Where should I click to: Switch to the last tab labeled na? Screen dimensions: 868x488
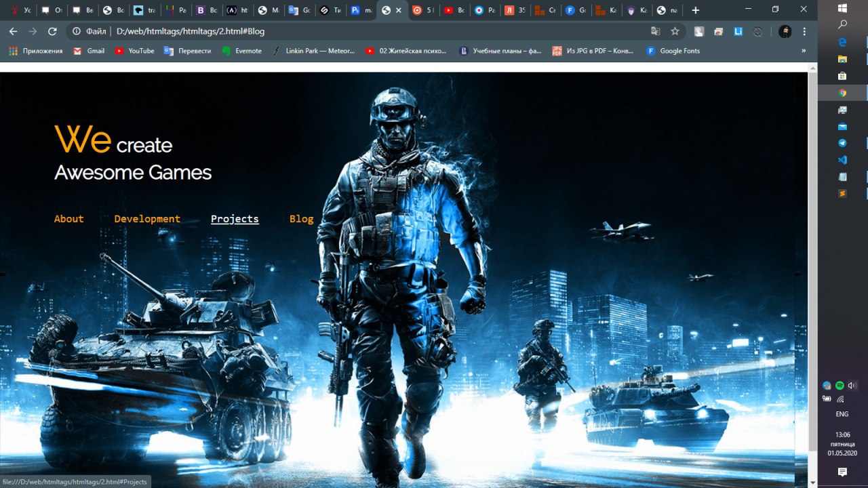[x=667, y=10]
